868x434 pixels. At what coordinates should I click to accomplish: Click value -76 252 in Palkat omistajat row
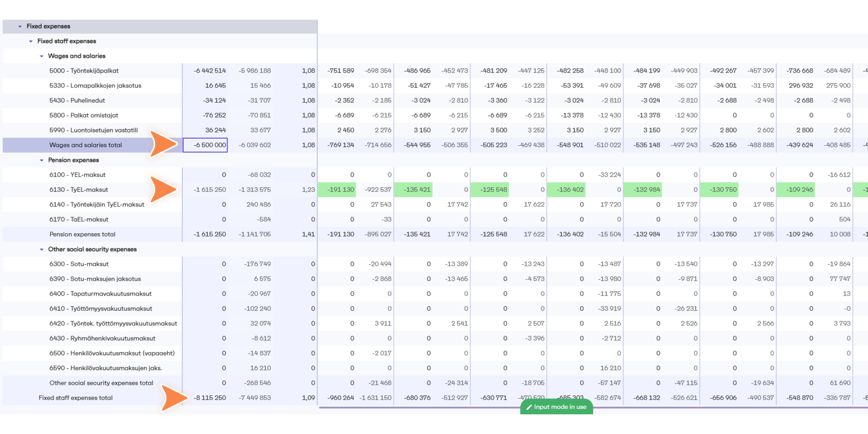coord(214,115)
